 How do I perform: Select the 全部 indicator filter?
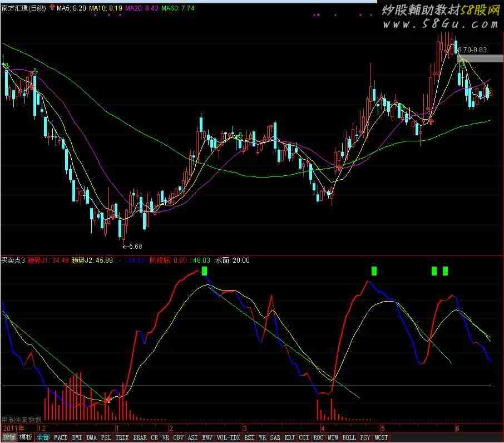click(x=43, y=438)
